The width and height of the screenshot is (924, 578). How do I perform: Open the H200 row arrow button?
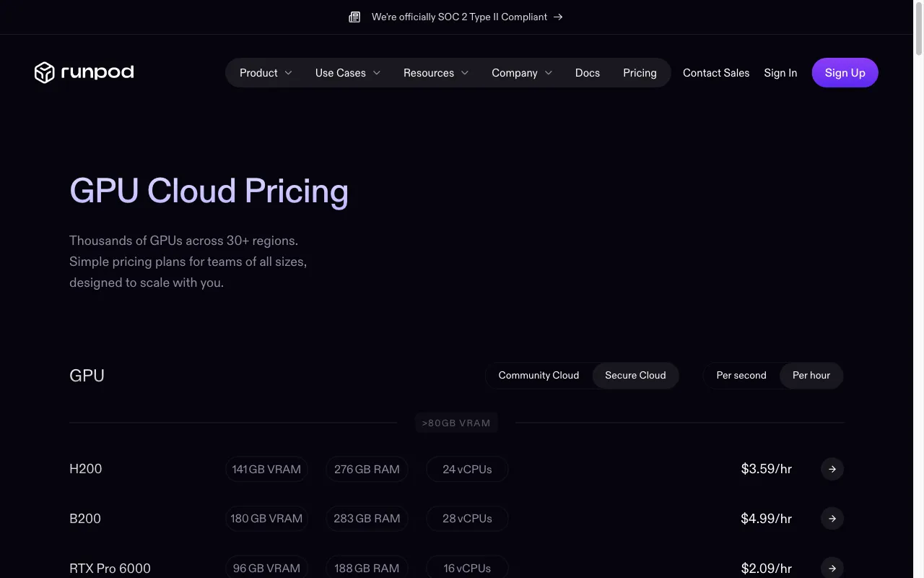(832, 469)
